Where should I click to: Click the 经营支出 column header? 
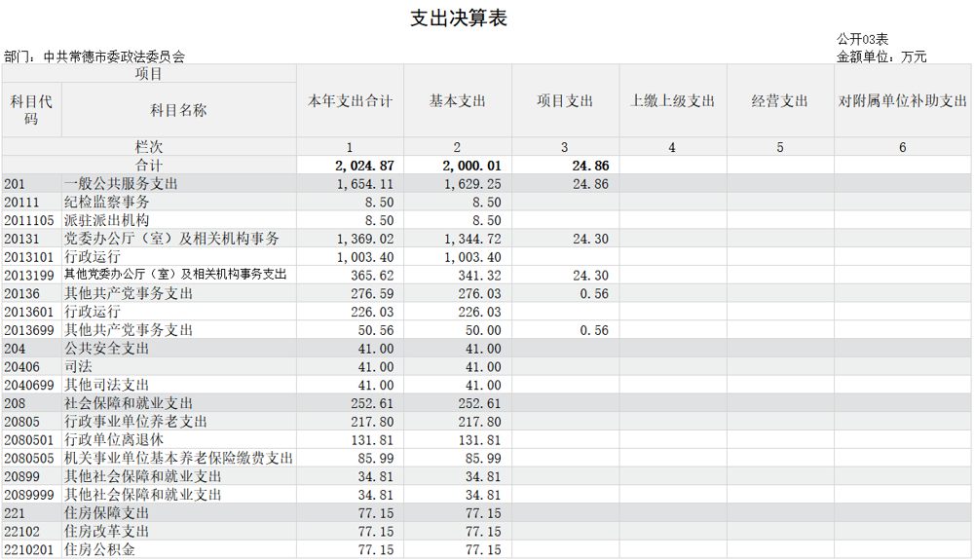point(779,101)
